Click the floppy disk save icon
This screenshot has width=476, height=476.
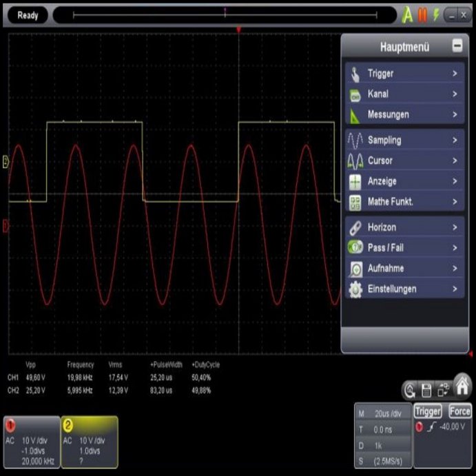pyautogui.click(x=426, y=391)
